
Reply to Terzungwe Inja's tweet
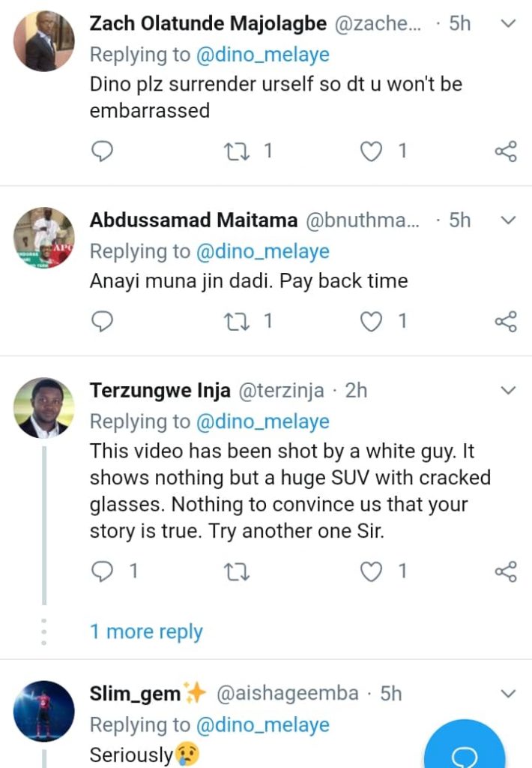[x=102, y=571]
